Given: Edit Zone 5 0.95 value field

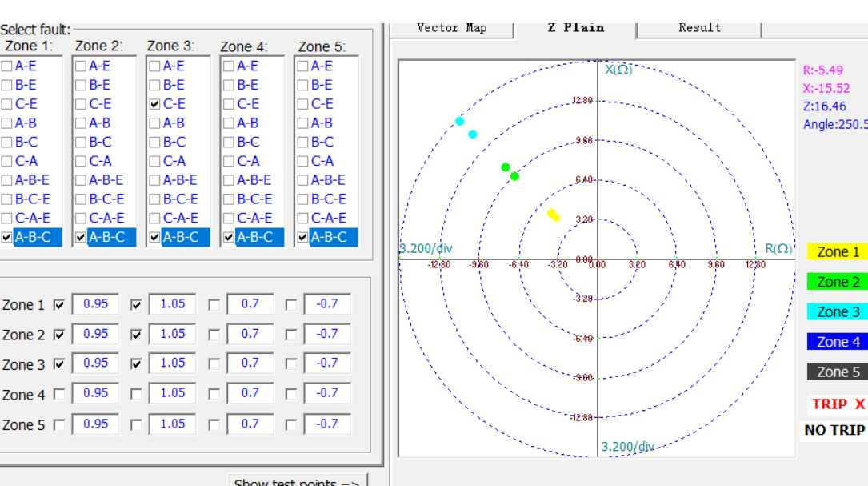Looking at the screenshot, I should click(95, 424).
